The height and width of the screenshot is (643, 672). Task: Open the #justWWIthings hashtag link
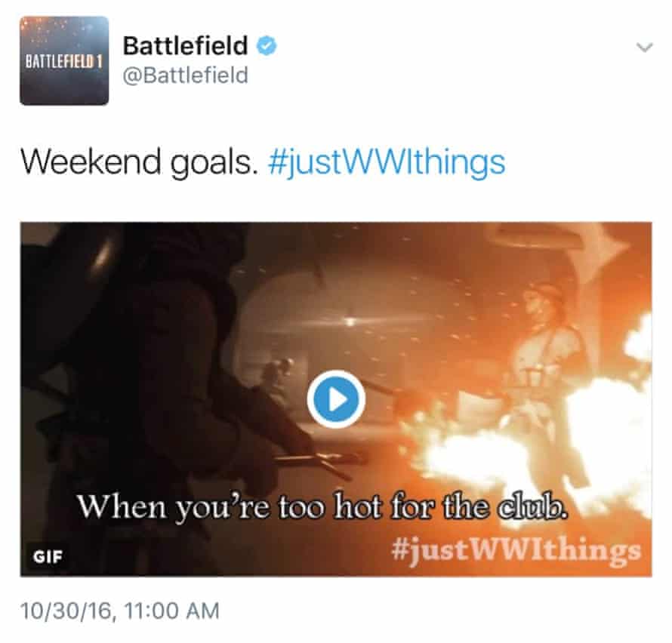[x=387, y=162]
